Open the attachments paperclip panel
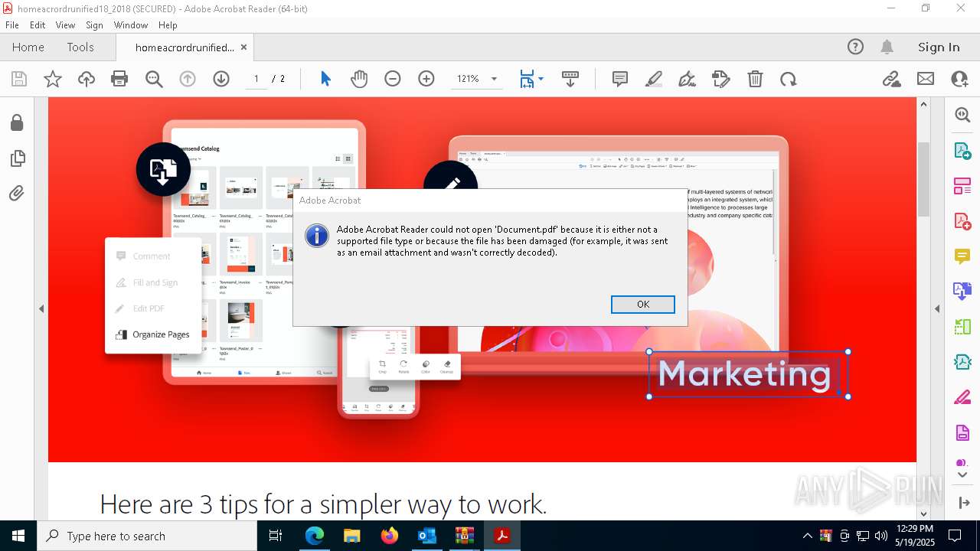Viewport: 980px width, 551px height. 17,194
